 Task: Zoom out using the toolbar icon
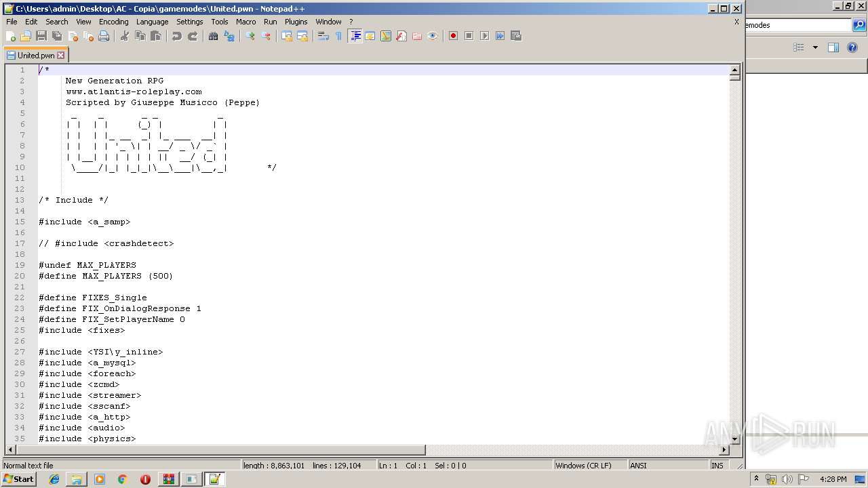(266, 36)
